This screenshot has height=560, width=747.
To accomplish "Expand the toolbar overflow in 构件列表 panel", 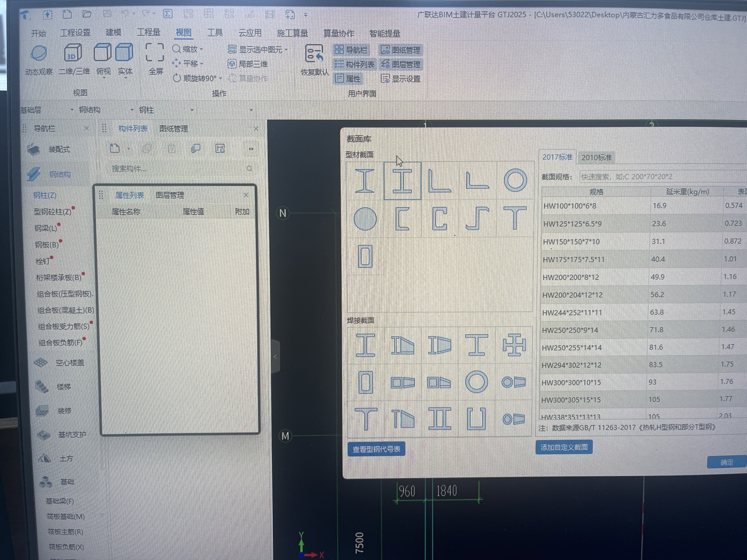I will pyautogui.click(x=251, y=149).
